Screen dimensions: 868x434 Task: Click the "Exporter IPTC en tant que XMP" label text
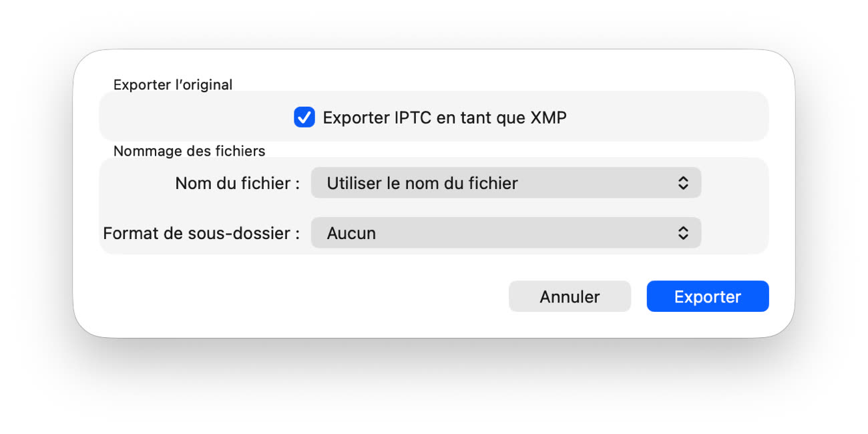[444, 118]
